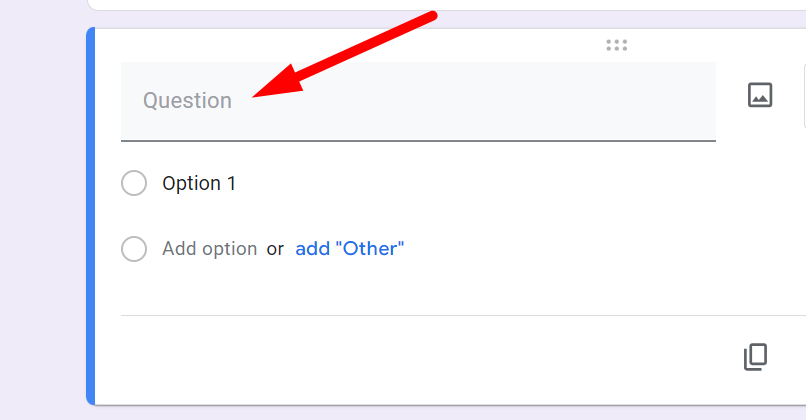Click the add "Other" link

(x=349, y=249)
